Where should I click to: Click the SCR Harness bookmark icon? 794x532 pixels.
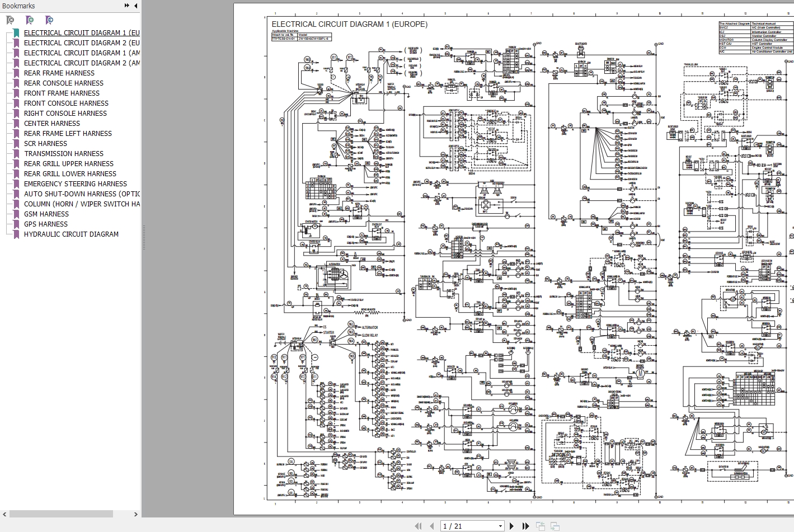(16, 144)
